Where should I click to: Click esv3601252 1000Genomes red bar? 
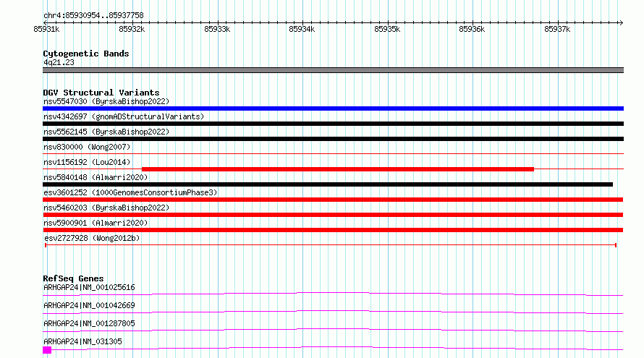[333, 200]
